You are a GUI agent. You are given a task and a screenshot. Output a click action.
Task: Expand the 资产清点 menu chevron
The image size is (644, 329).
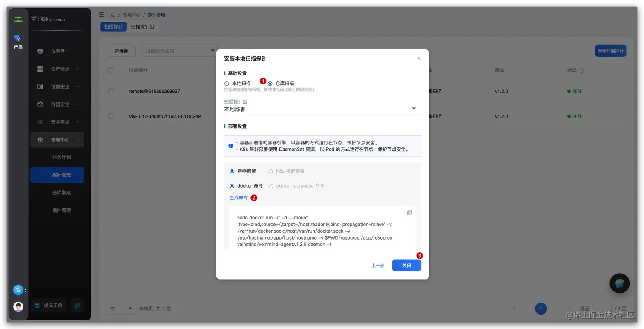pyautogui.click(x=78, y=69)
